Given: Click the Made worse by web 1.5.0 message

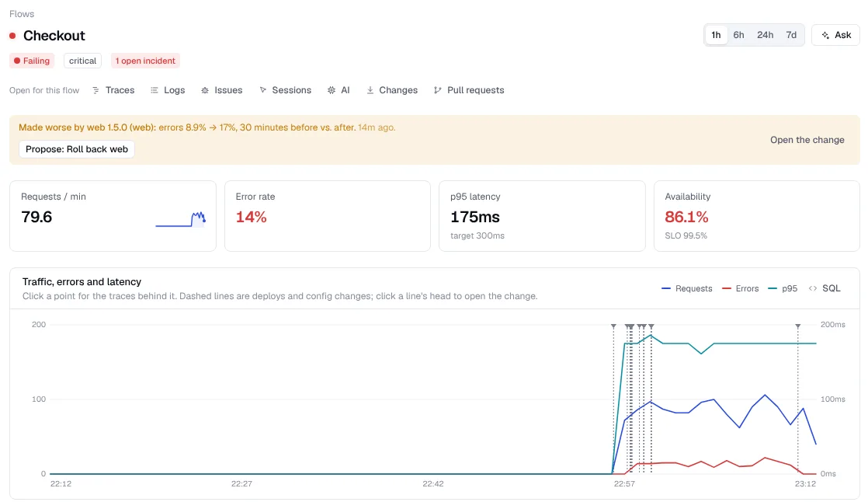Looking at the screenshot, I should [x=187, y=127].
